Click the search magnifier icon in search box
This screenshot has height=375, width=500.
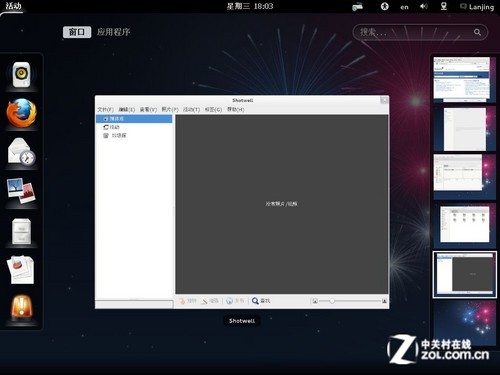(x=477, y=32)
